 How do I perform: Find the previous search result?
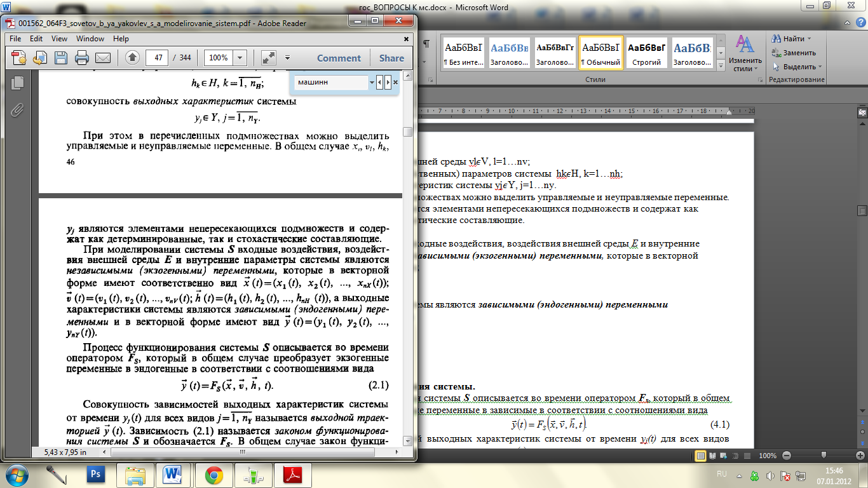380,83
